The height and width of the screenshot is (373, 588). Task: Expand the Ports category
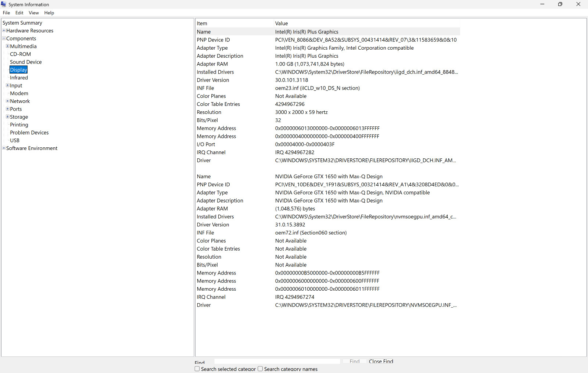coord(8,109)
